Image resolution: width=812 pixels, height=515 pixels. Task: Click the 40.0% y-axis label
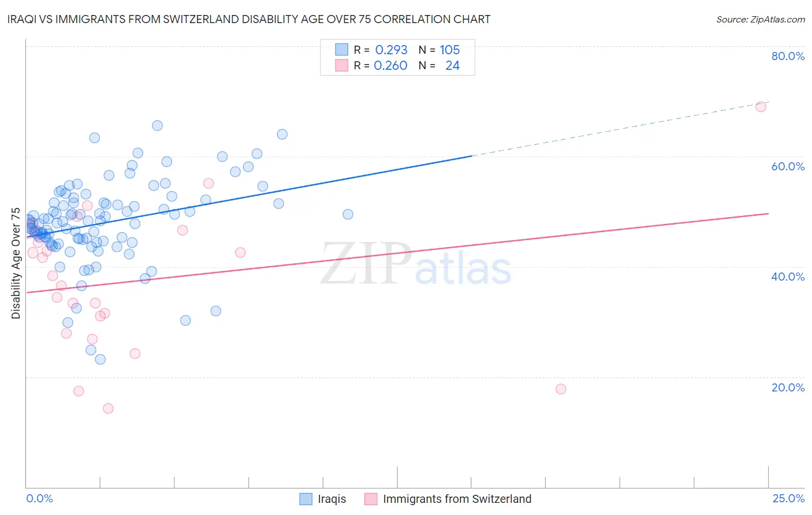pos(788,277)
